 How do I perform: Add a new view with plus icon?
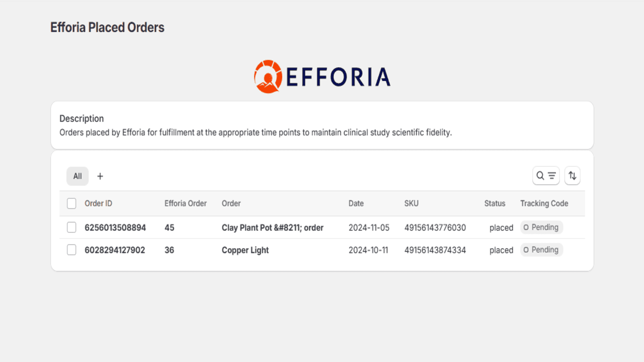coord(100,176)
